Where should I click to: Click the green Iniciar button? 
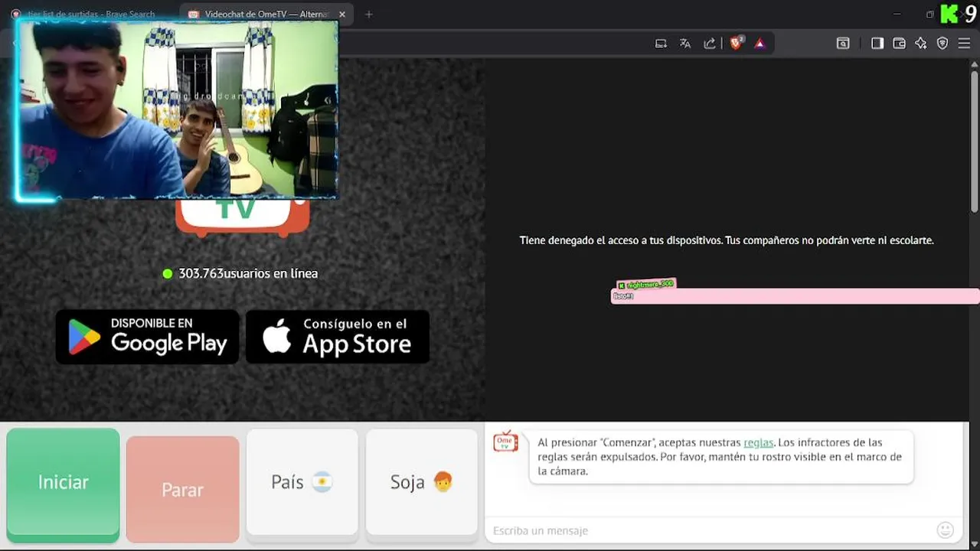coord(63,484)
